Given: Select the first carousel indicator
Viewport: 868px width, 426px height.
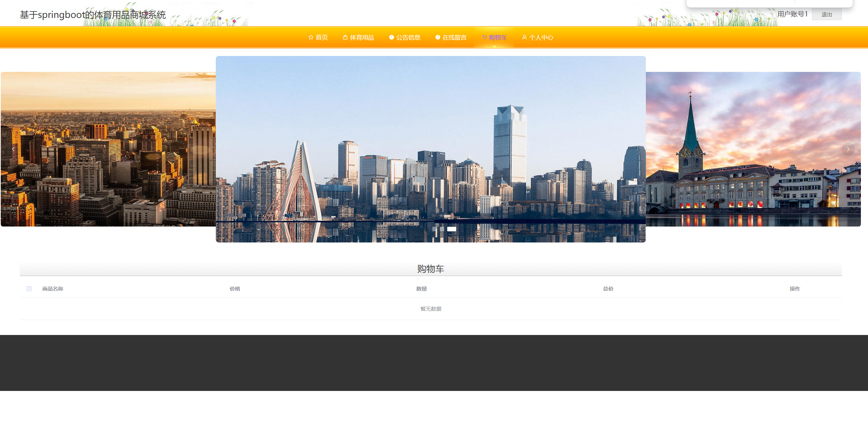Looking at the screenshot, I should point(434,229).
